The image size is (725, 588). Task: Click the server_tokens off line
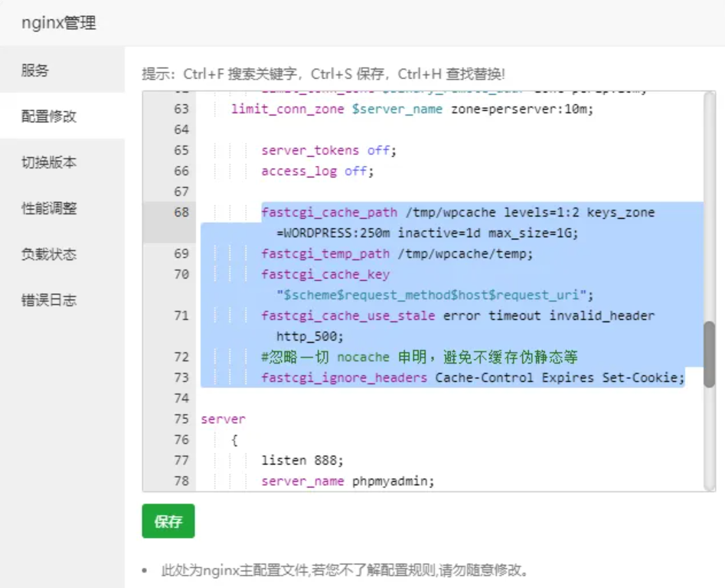[x=329, y=150]
